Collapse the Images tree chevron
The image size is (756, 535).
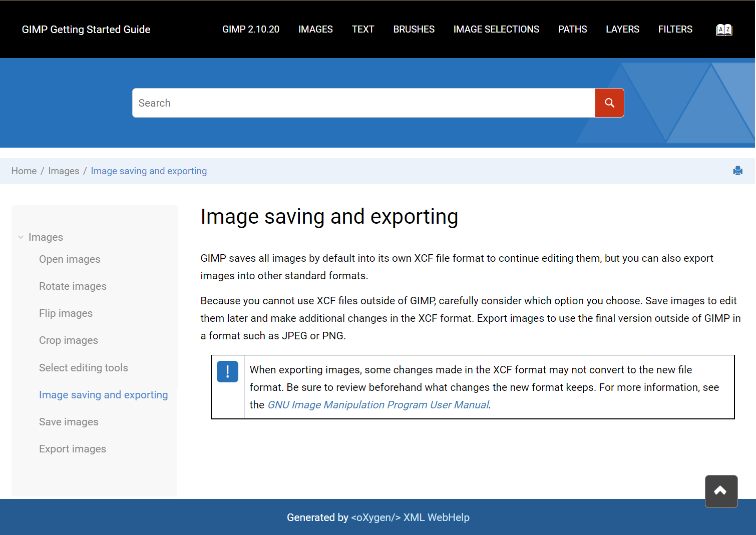tap(21, 237)
